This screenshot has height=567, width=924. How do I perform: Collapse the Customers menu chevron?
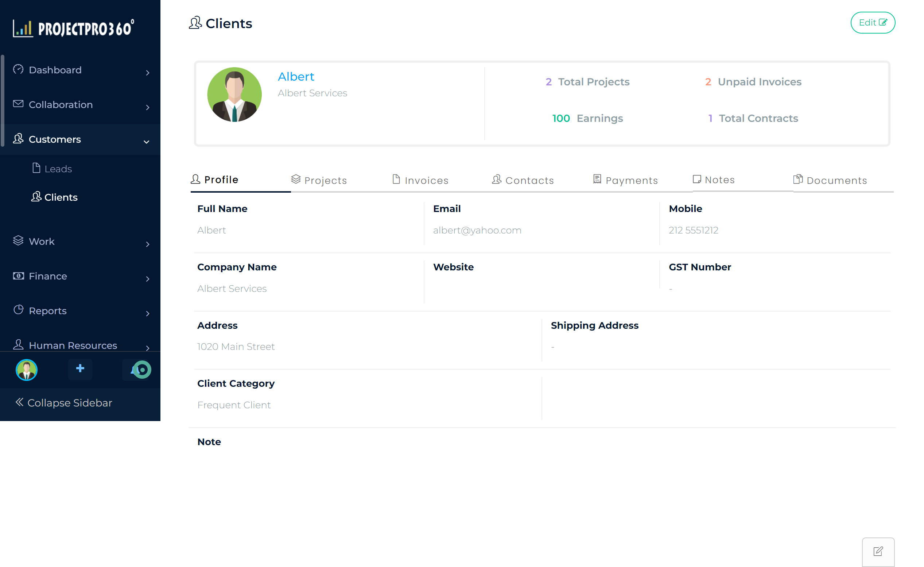click(x=147, y=142)
